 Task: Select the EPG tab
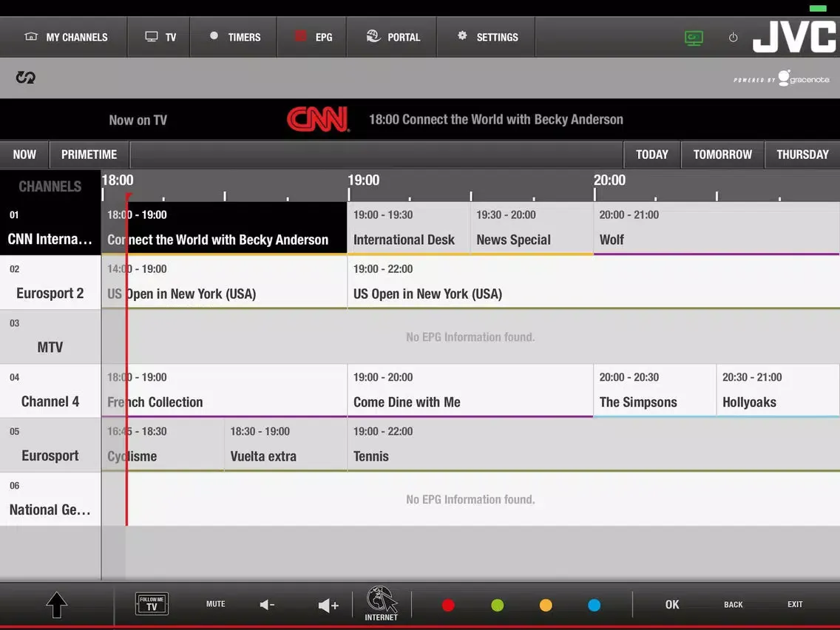[x=312, y=37]
